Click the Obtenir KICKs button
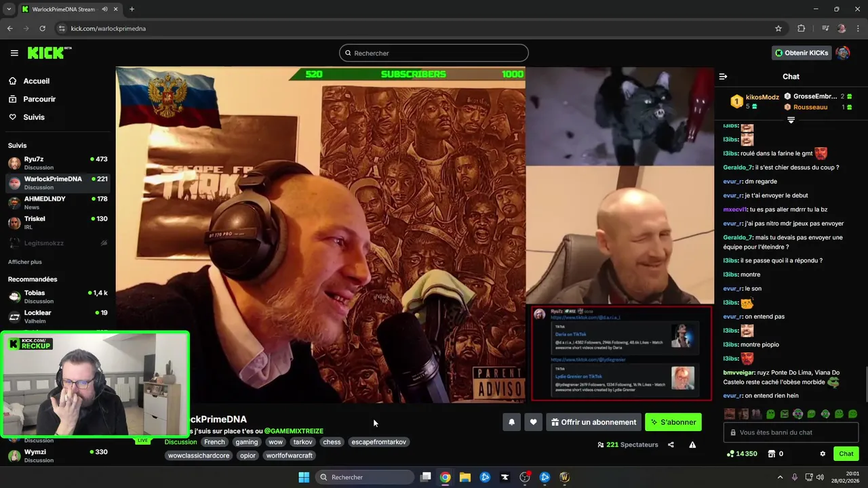This screenshot has width=868, height=488. coord(802,53)
